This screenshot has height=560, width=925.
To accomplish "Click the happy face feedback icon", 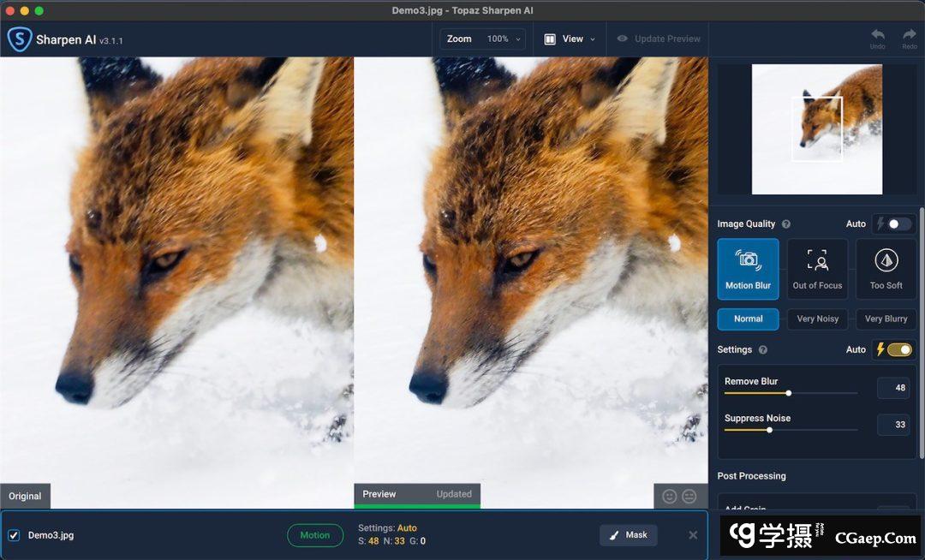I will coord(670,497).
